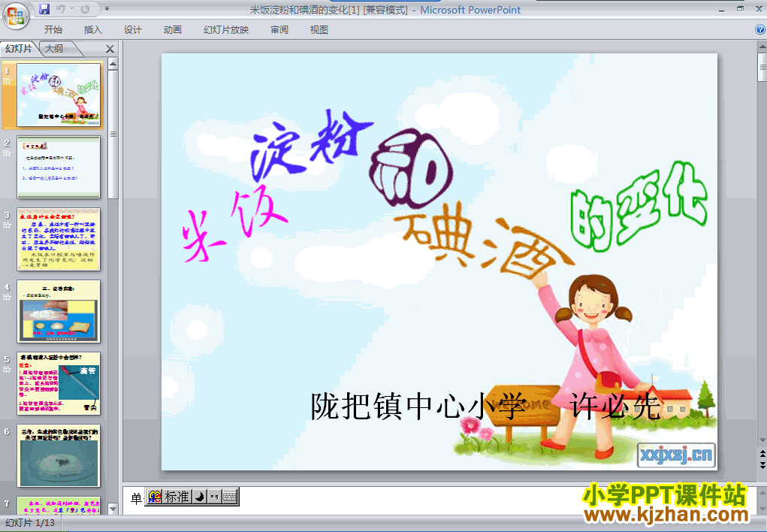767x532 pixels.
Task: Click thumbnail pane scroll down arrow
Action: (x=113, y=509)
